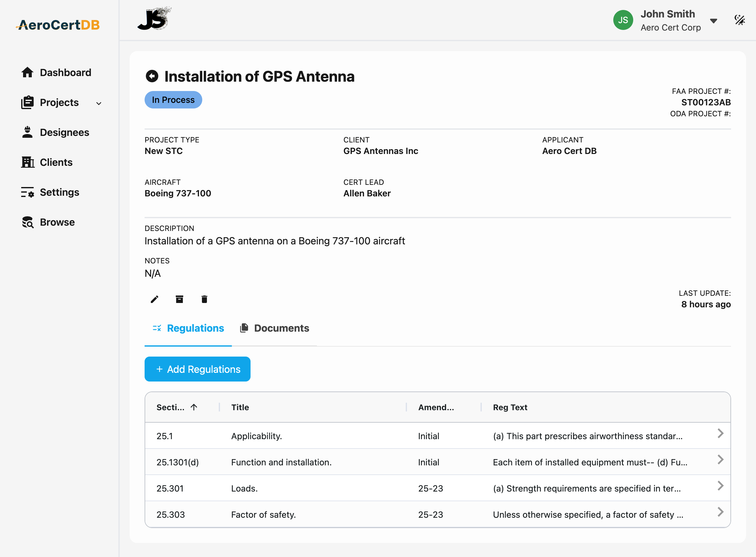
Task: Go to Designees in the sidebar
Action: [x=64, y=132]
